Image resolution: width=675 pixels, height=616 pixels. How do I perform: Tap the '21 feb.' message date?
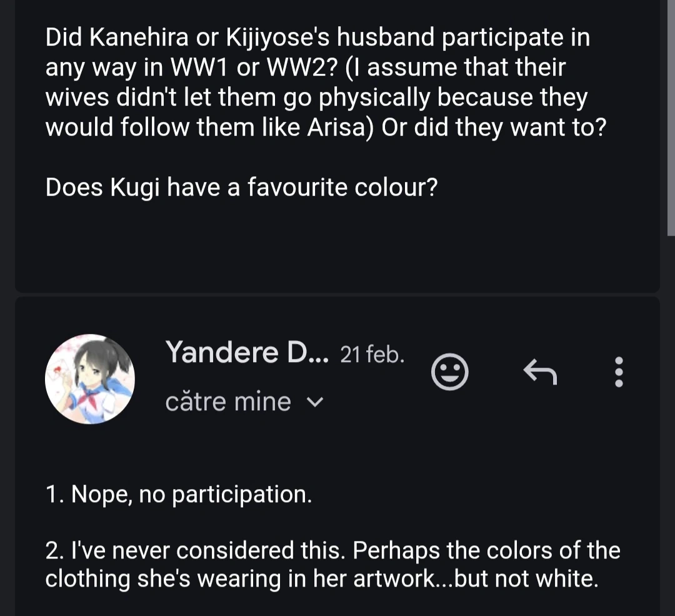372,355
